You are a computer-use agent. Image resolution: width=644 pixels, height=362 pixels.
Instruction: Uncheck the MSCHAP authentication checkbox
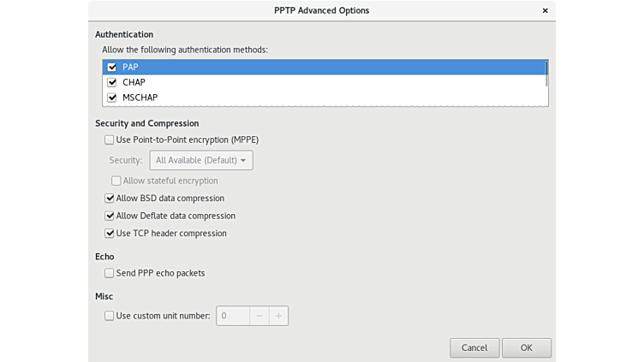(x=111, y=98)
